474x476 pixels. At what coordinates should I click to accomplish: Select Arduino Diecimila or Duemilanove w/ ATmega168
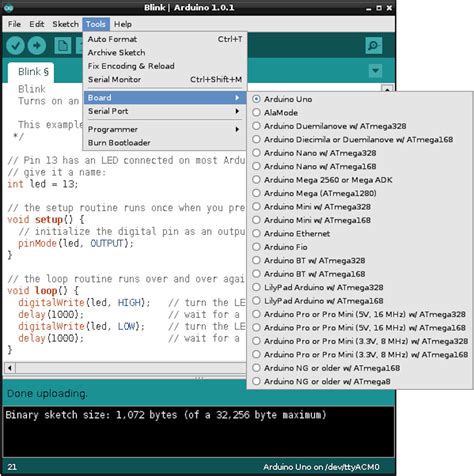(360, 139)
